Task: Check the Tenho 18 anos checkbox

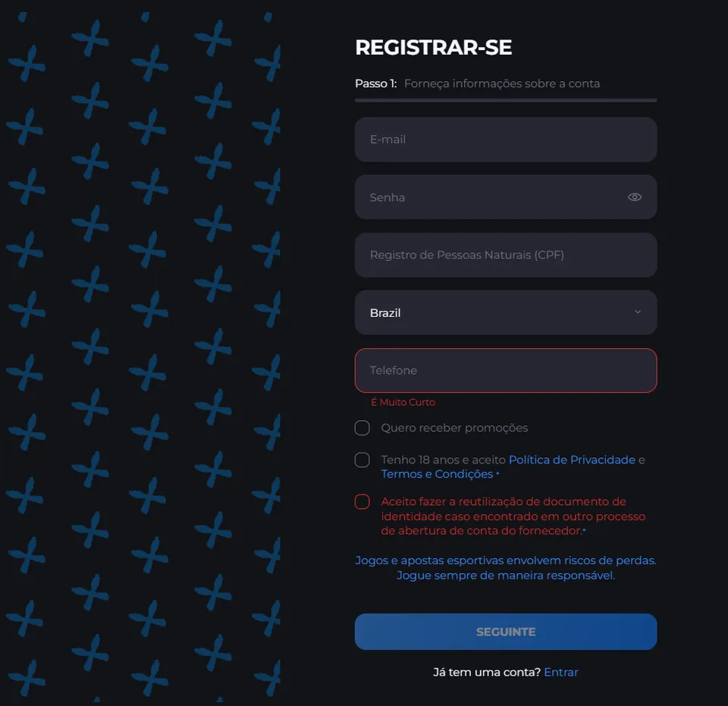Action: [362, 460]
